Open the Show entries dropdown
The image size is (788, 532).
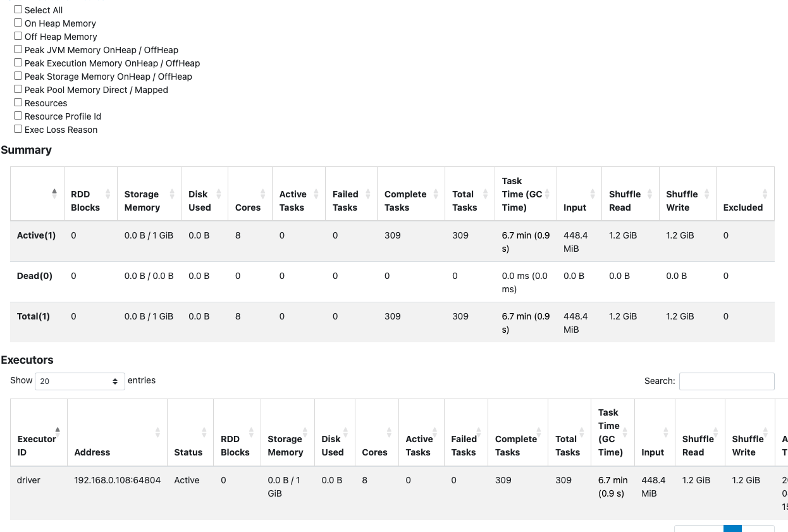tap(80, 381)
